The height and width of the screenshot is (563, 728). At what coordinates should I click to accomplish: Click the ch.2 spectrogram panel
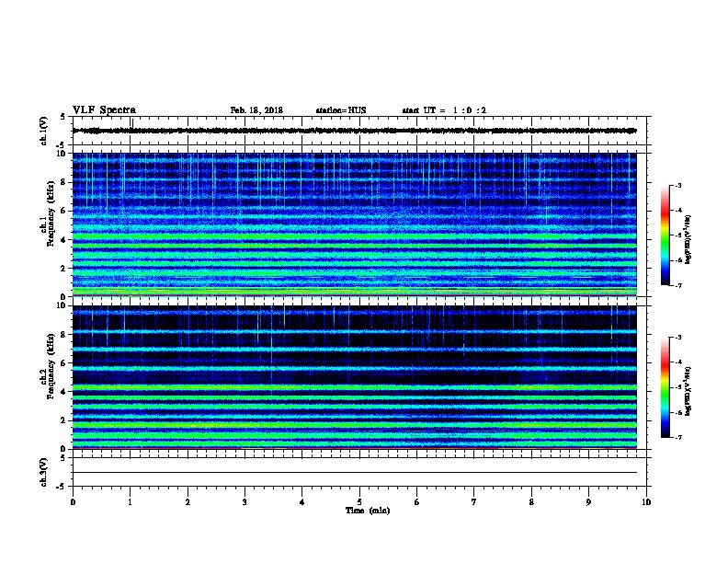tap(355, 377)
